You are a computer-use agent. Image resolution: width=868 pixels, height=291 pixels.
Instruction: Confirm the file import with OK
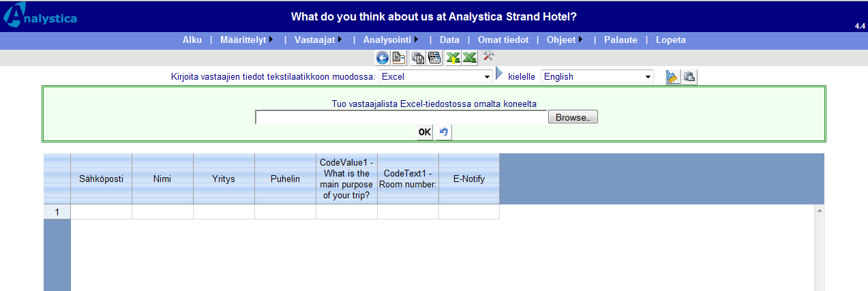tap(425, 132)
